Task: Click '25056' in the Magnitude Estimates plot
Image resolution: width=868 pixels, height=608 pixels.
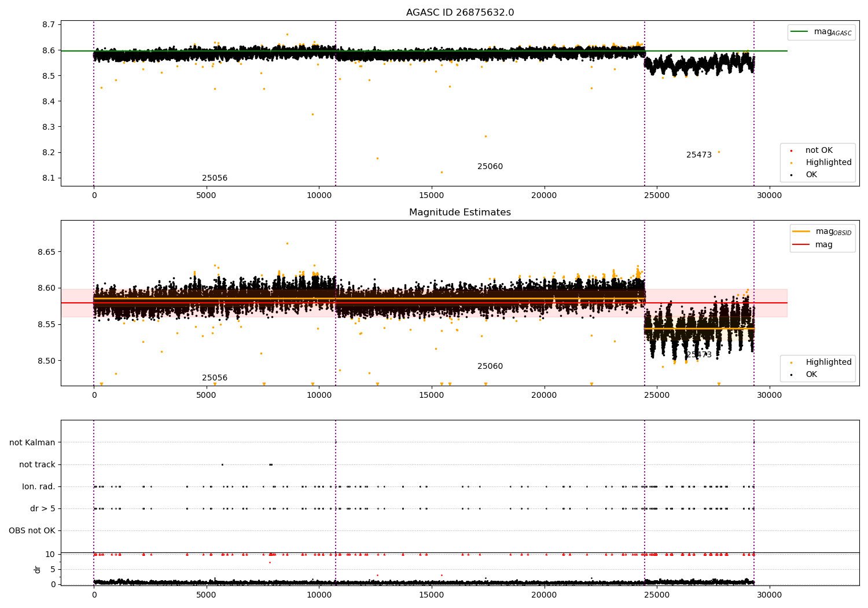Action: point(215,378)
